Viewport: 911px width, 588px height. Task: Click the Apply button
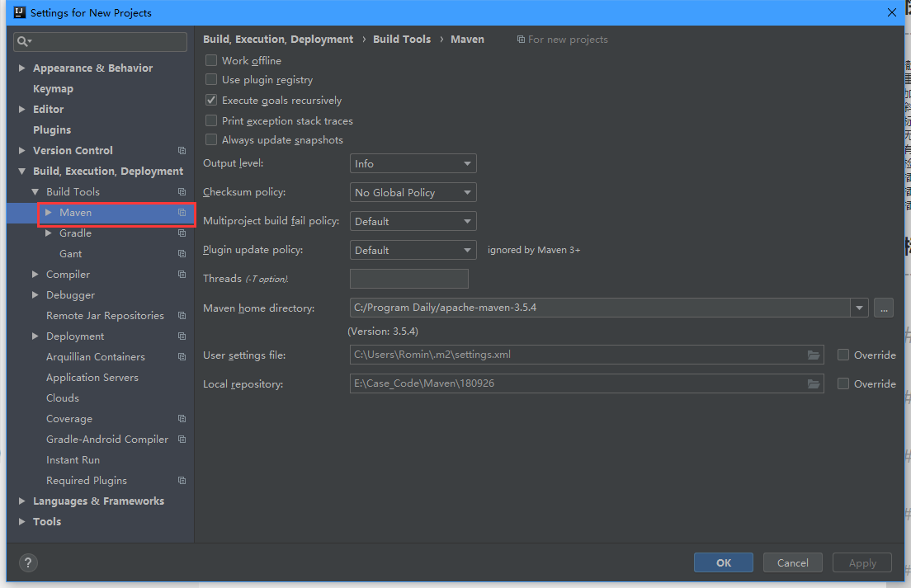pyautogui.click(x=862, y=562)
